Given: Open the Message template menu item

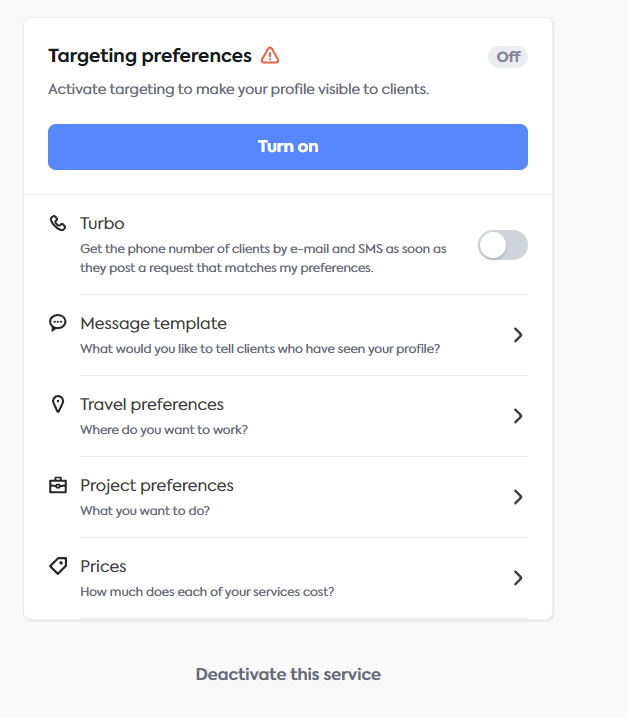Looking at the screenshot, I should (154, 324).
